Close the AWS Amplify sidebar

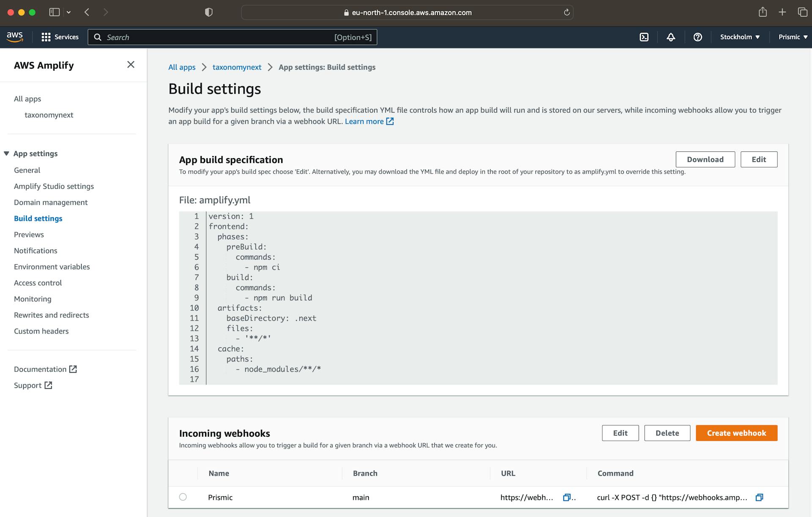pos(131,65)
